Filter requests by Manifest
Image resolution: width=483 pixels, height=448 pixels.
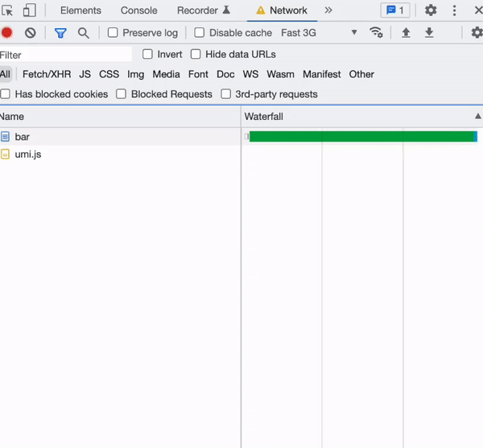pos(322,74)
